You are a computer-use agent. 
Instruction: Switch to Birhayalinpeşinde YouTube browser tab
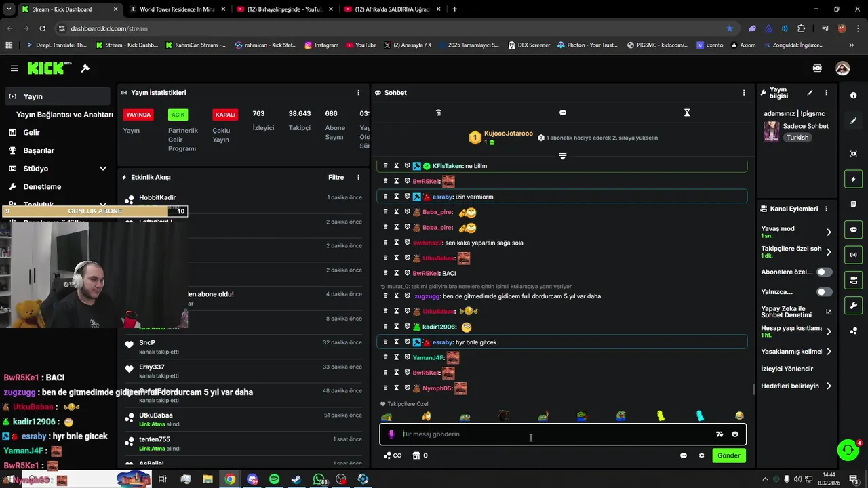click(283, 9)
